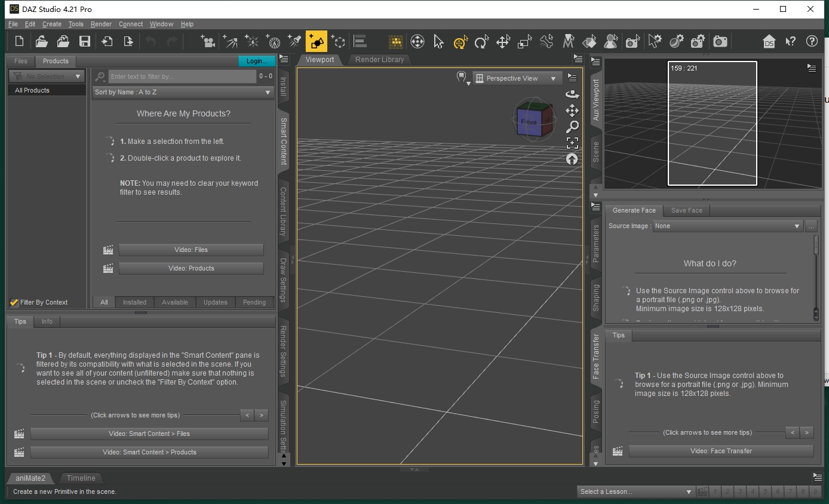Viewport: 829px width, 504px height.
Task: Click the New Scene file icon
Action: pyautogui.click(x=19, y=41)
